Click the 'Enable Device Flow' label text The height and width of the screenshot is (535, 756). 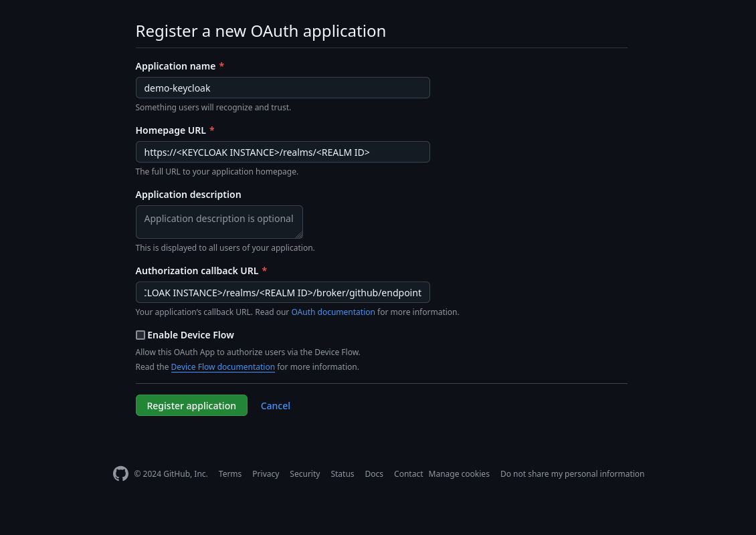[x=191, y=335]
